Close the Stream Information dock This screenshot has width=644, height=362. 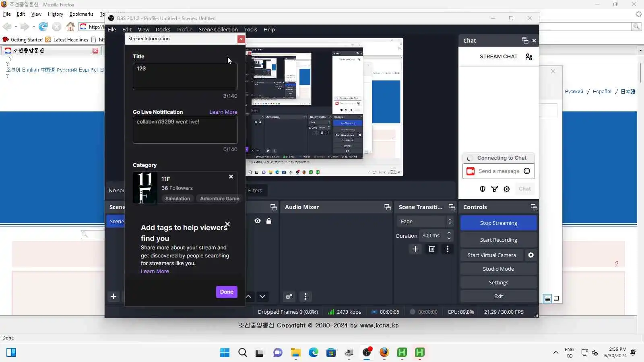point(241,39)
